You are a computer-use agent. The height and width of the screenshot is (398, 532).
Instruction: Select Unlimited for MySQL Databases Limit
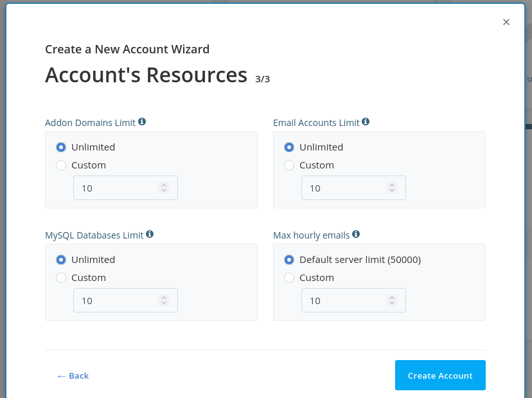click(61, 260)
